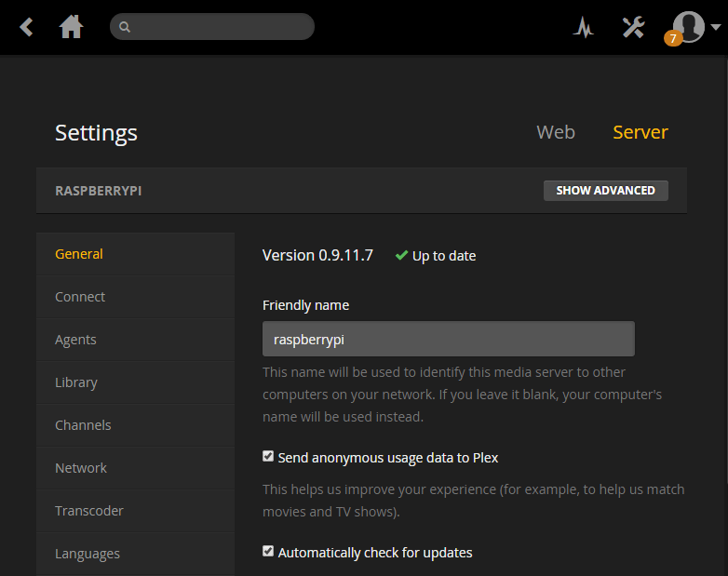
Task: Open the Connect settings section
Action: tap(80, 297)
